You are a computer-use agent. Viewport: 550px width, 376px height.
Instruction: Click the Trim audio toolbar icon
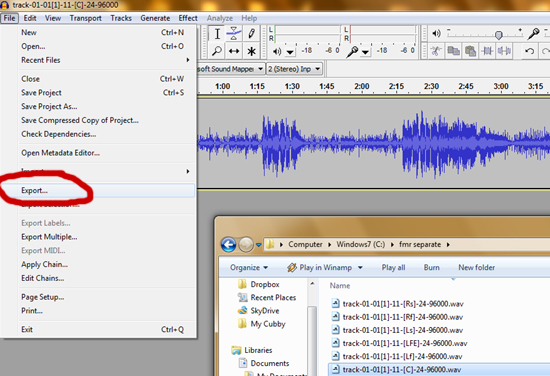pyautogui.click(x=487, y=51)
